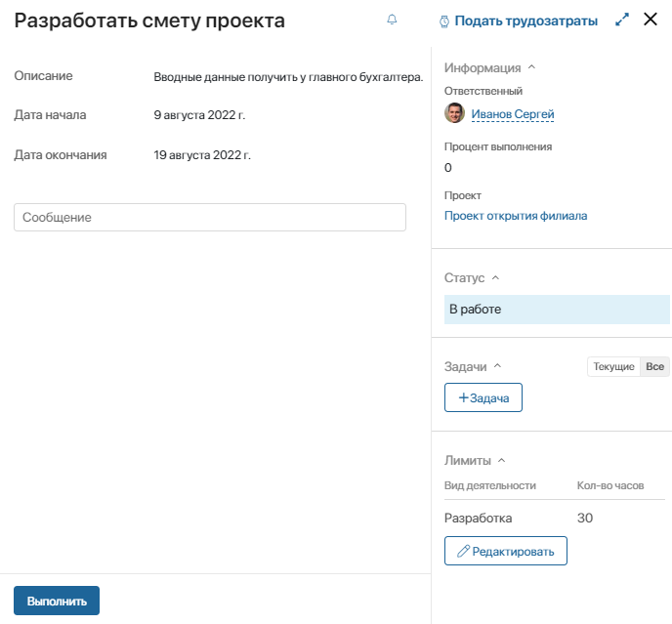Close the task card with the X
672x624 pixels.
(x=651, y=19)
